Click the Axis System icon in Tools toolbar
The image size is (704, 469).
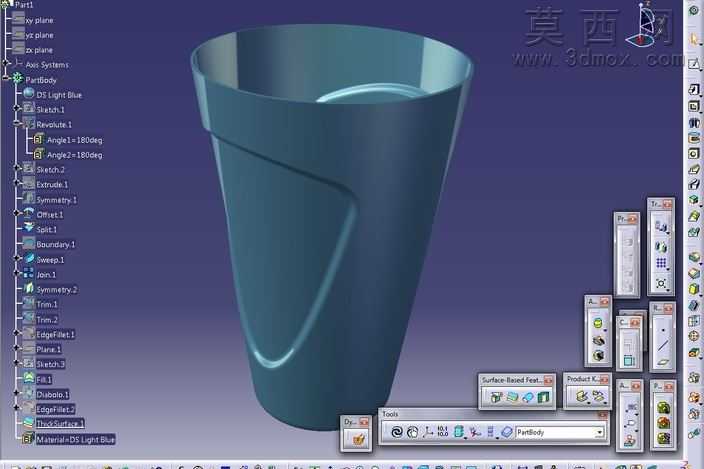(428, 432)
